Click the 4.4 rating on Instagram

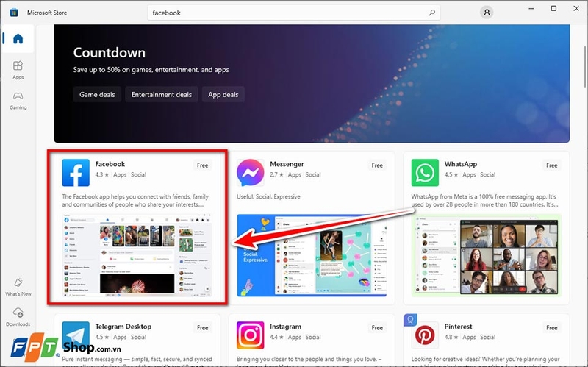tap(276, 337)
